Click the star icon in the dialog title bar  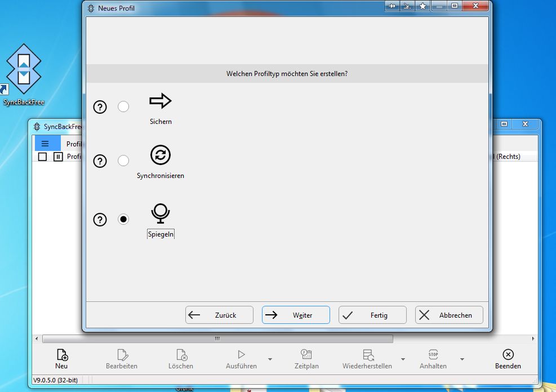(x=422, y=6)
